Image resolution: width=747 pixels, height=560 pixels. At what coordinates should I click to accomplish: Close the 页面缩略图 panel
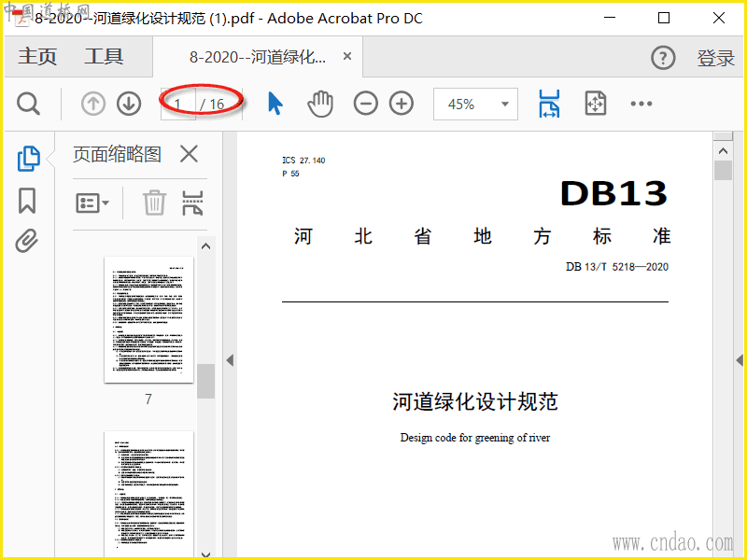(190, 154)
